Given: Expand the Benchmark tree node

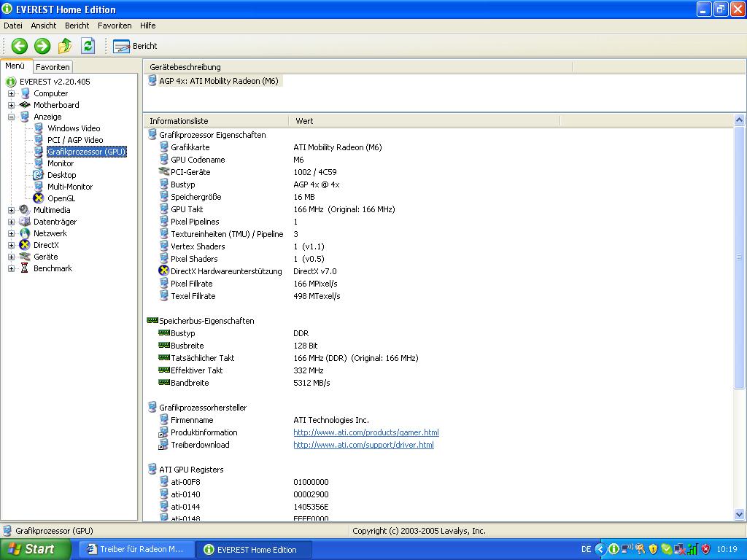Looking at the screenshot, I should 11,268.
